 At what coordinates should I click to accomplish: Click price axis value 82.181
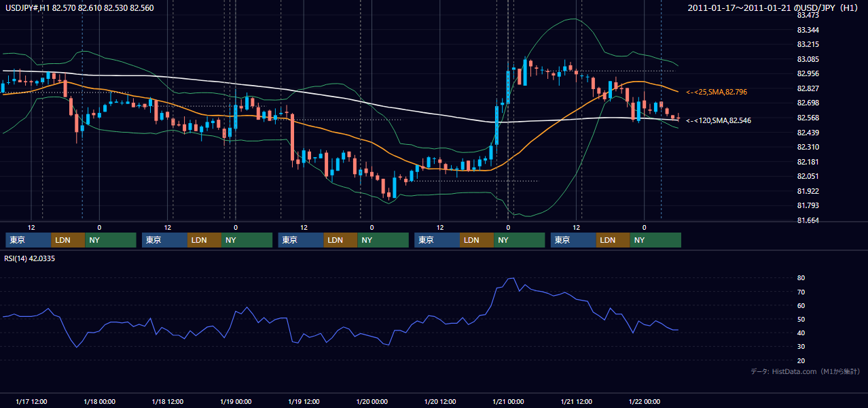(x=808, y=162)
